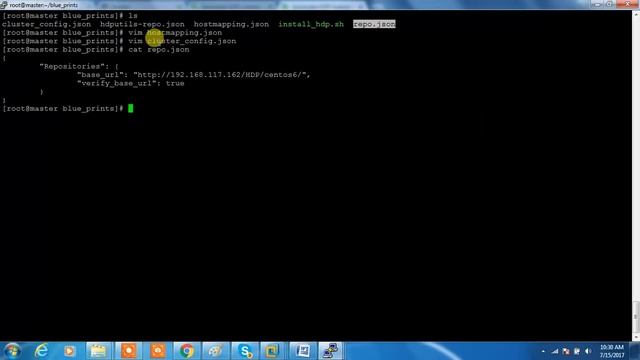
Task: Minimize the PuTTY terminal window
Action: pos(597,4)
